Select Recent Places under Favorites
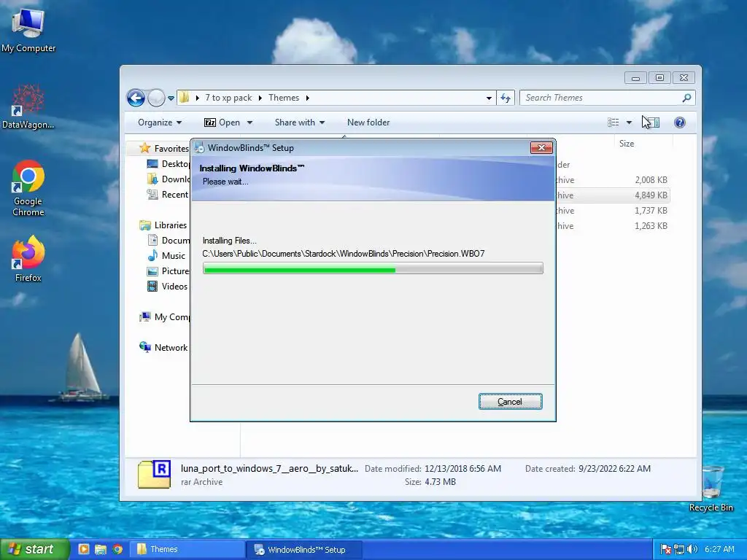The image size is (747, 560). pyautogui.click(x=168, y=194)
